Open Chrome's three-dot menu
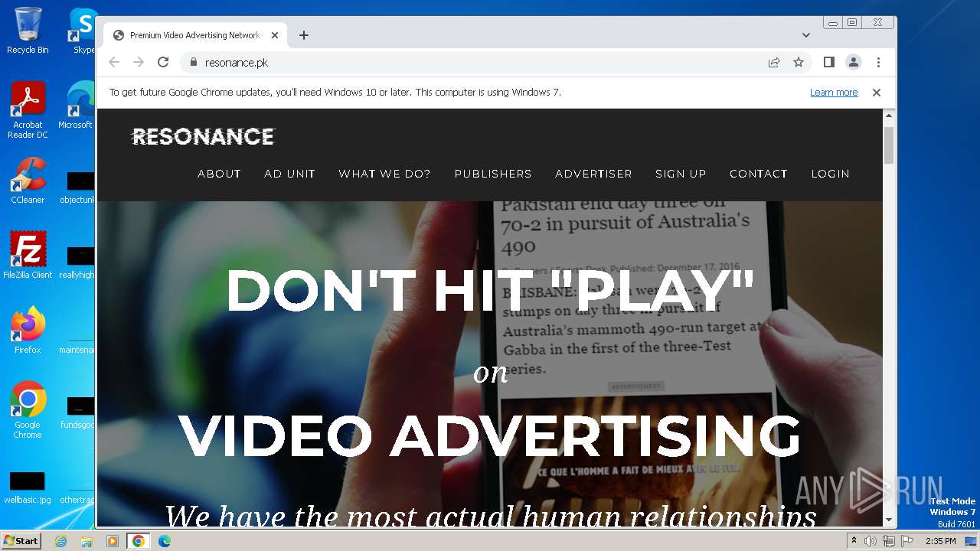The height and width of the screenshot is (551, 980). tap(878, 63)
